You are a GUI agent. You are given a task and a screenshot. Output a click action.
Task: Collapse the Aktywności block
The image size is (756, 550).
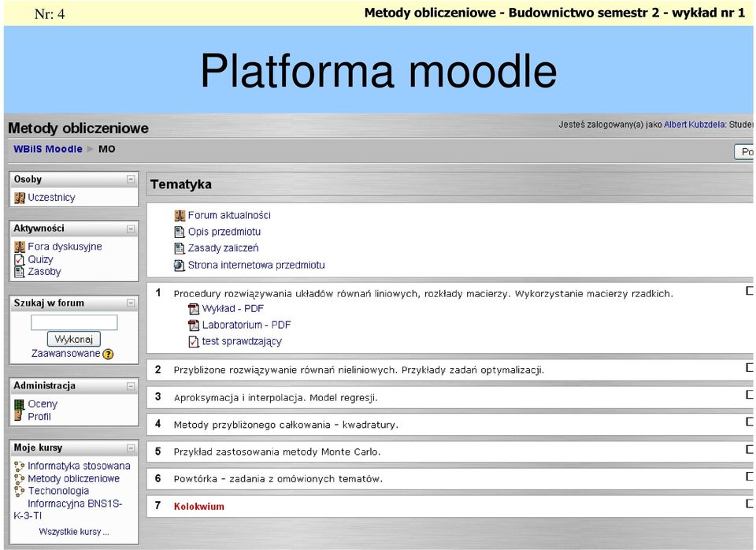point(131,229)
